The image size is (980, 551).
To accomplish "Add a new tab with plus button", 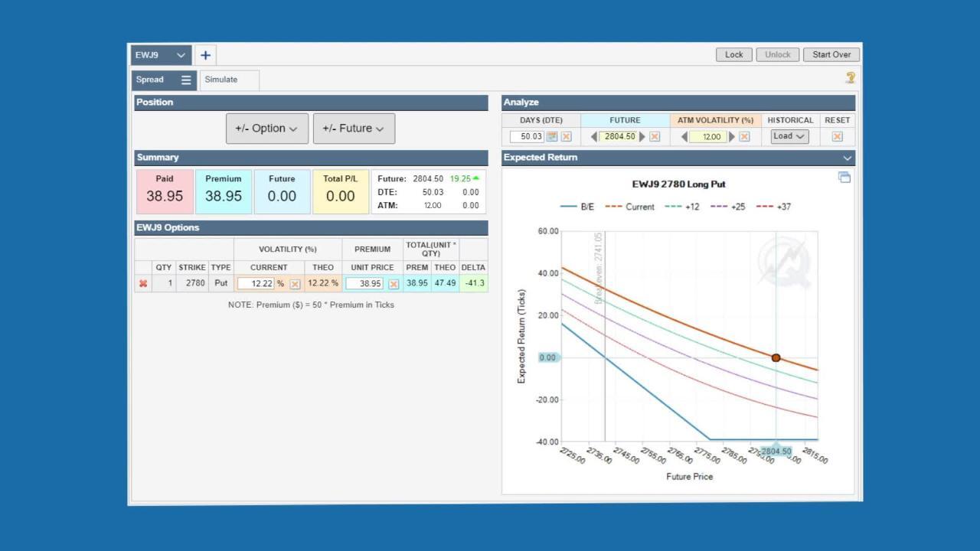I will 205,55.
